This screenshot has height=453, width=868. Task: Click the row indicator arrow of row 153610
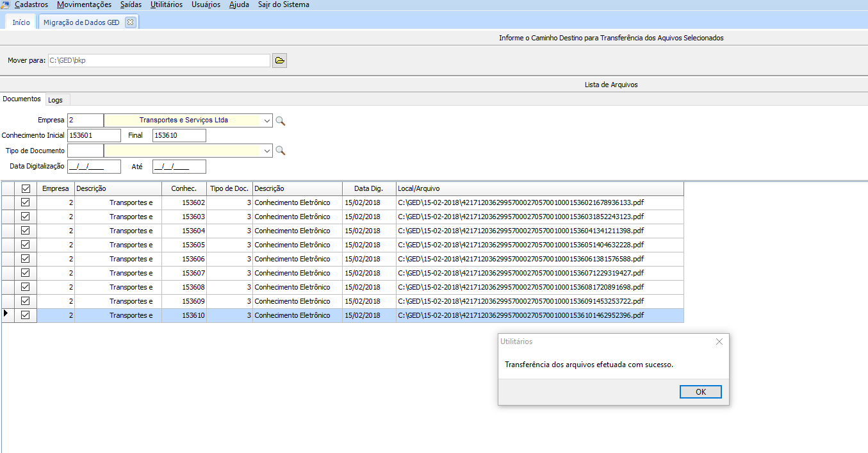(x=6, y=314)
